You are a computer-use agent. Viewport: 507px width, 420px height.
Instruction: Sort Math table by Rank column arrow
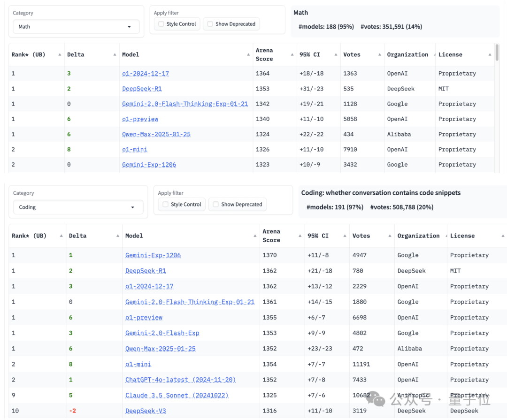[60, 54]
